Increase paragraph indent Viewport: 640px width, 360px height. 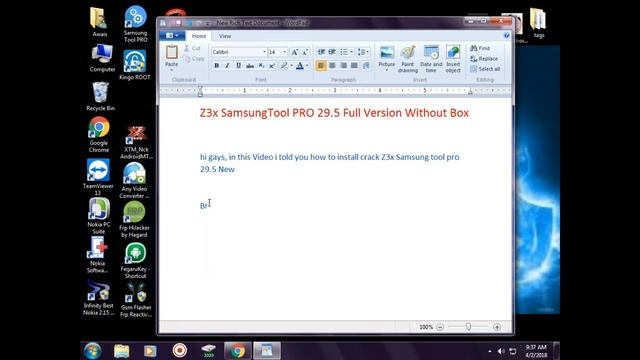(332, 52)
